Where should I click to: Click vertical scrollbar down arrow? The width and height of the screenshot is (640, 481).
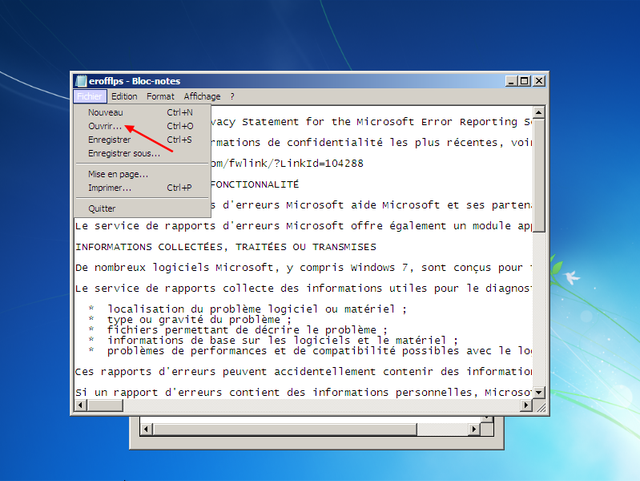[539, 393]
